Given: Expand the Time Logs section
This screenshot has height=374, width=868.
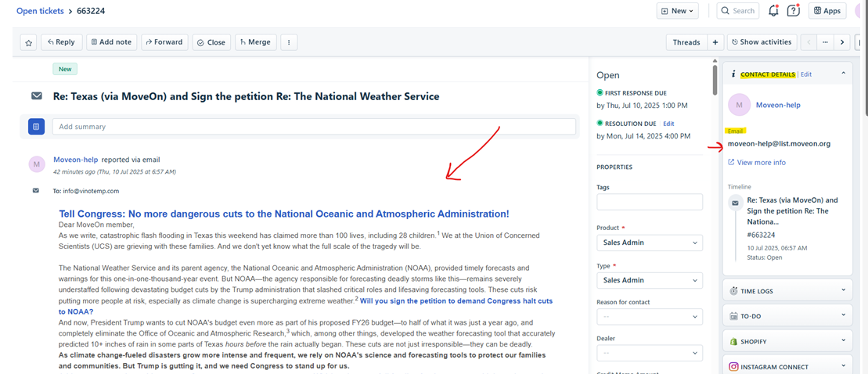Looking at the screenshot, I should [x=844, y=290].
